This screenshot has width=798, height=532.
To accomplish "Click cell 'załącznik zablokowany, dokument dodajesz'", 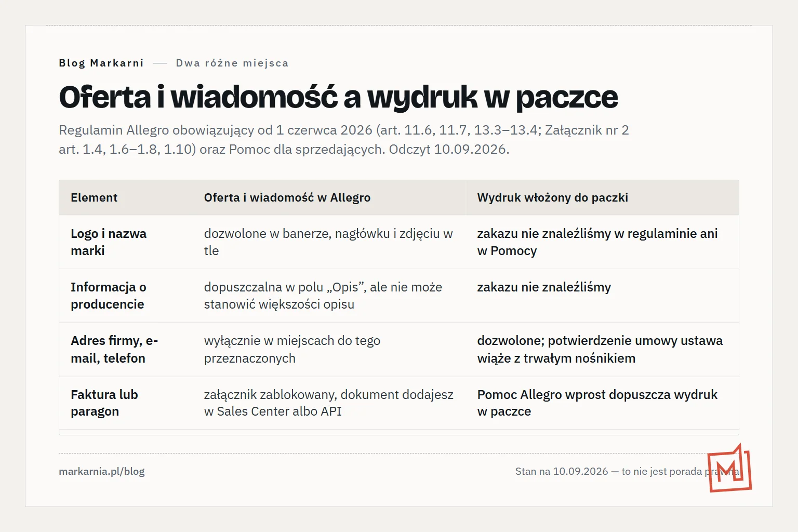I will point(329,403).
